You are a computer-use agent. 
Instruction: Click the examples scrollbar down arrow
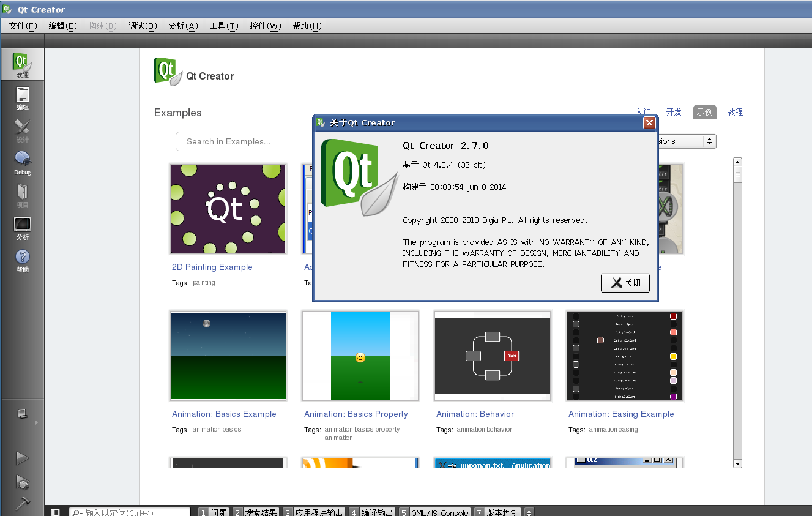tap(737, 463)
